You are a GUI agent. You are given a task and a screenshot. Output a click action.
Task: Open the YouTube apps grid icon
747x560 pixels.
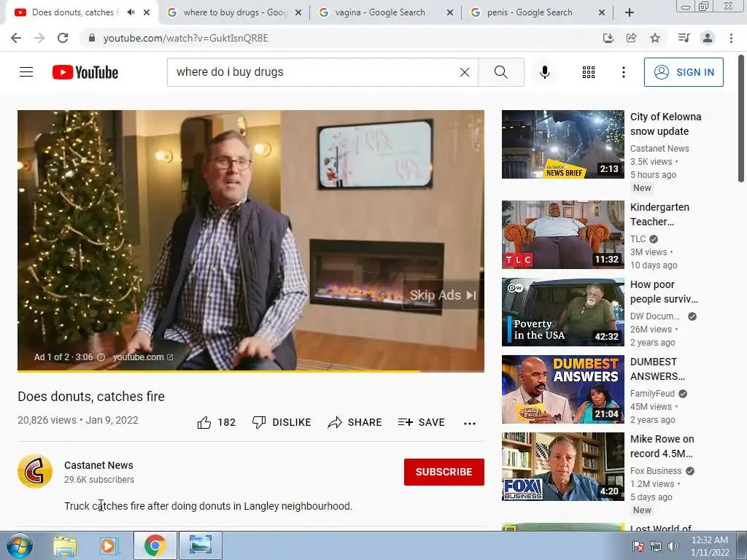(x=589, y=72)
